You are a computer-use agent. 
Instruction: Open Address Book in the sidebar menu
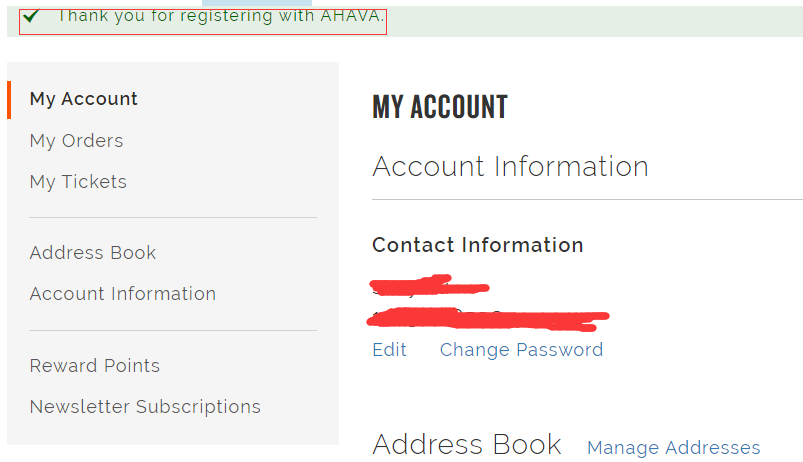tap(93, 253)
